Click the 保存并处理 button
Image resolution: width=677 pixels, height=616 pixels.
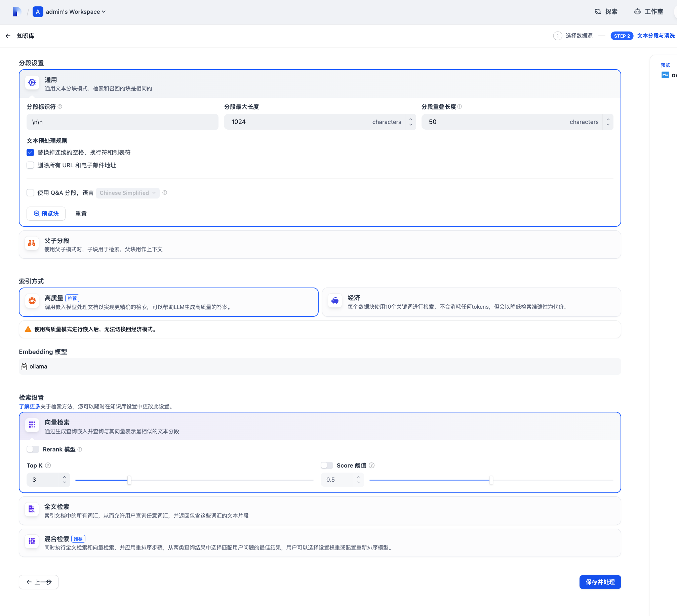(x=600, y=582)
